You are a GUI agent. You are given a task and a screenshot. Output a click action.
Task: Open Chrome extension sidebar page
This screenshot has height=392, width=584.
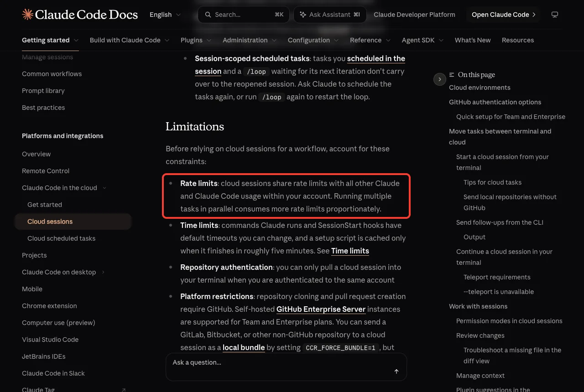(x=49, y=306)
